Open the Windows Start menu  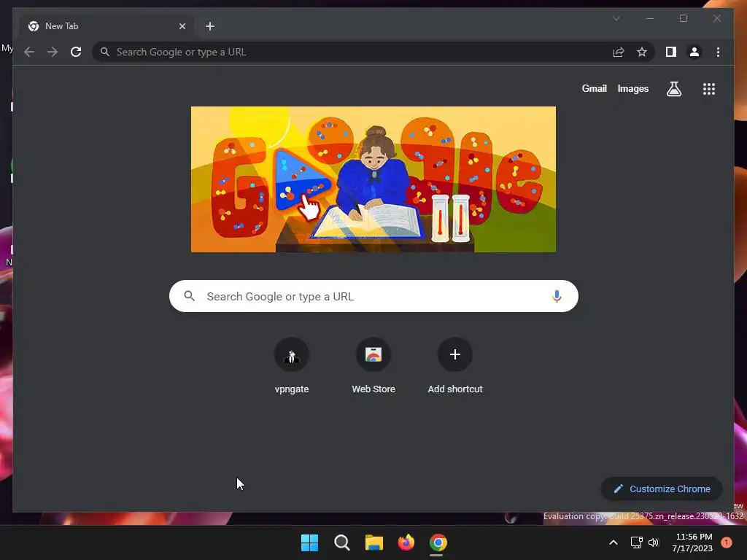coord(309,542)
